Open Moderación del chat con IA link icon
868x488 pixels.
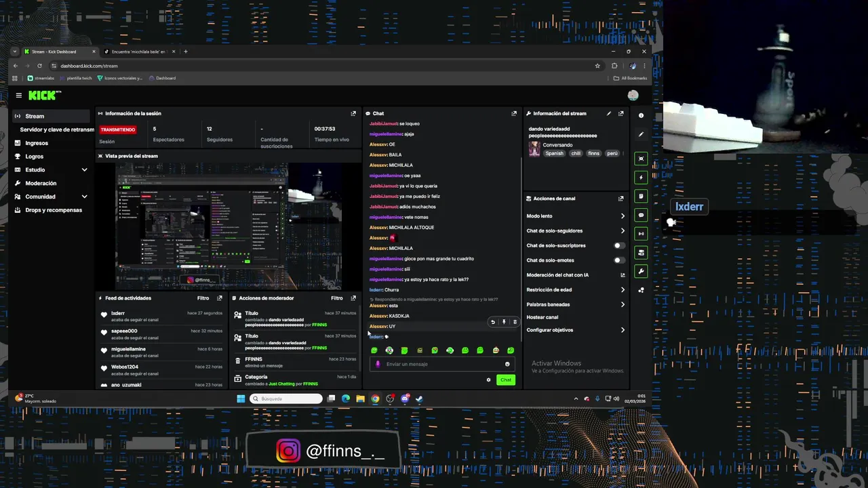point(623,275)
